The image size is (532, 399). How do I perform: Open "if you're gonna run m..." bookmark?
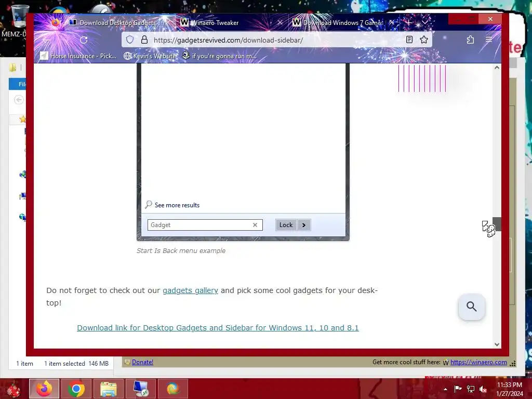(x=219, y=56)
